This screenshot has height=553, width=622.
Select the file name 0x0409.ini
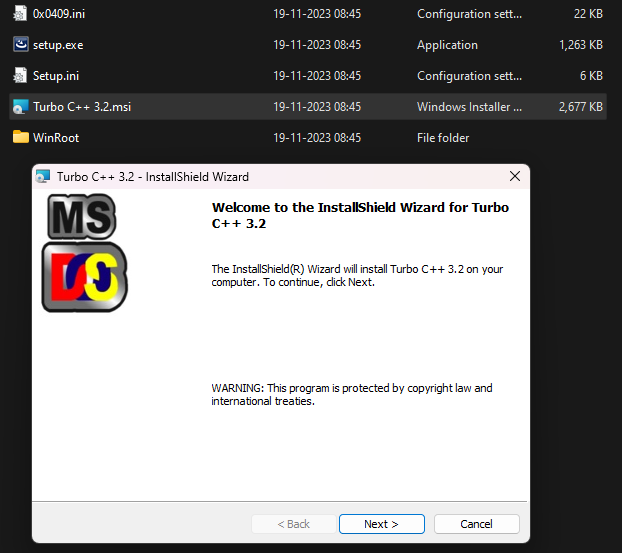pos(59,14)
